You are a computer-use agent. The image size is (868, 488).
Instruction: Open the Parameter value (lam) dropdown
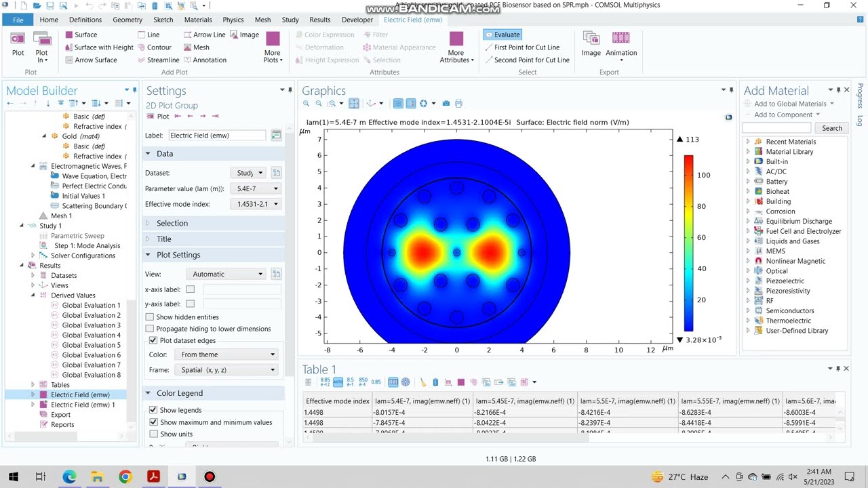tap(256, 188)
